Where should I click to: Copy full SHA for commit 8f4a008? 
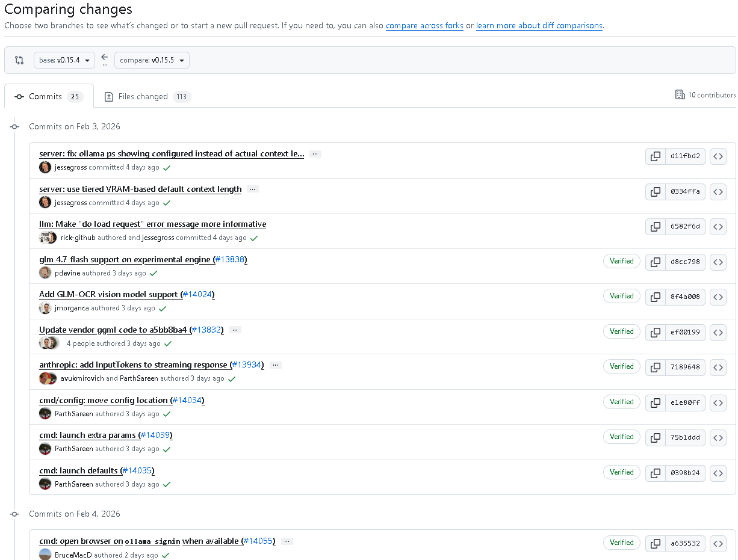[655, 297]
